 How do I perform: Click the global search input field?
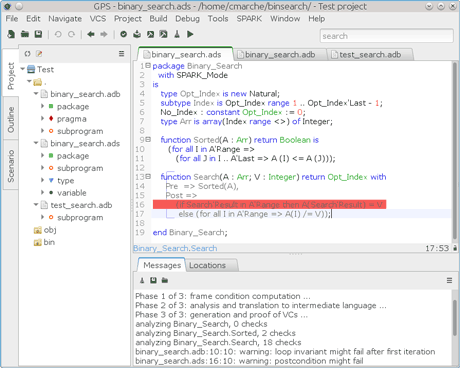click(387, 36)
